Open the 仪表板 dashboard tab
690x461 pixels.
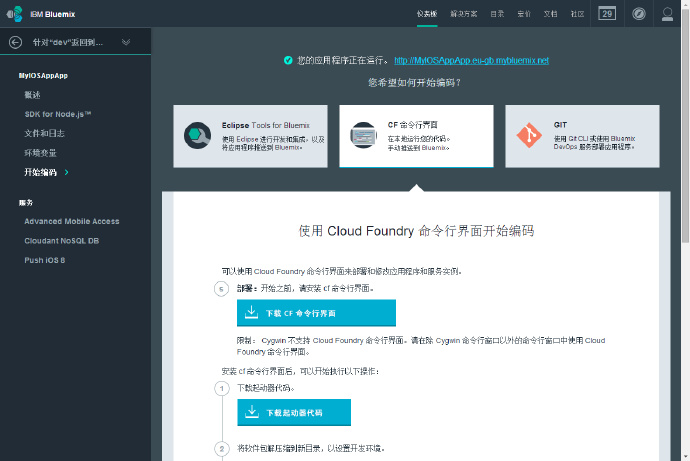pyautogui.click(x=427, y=14)
